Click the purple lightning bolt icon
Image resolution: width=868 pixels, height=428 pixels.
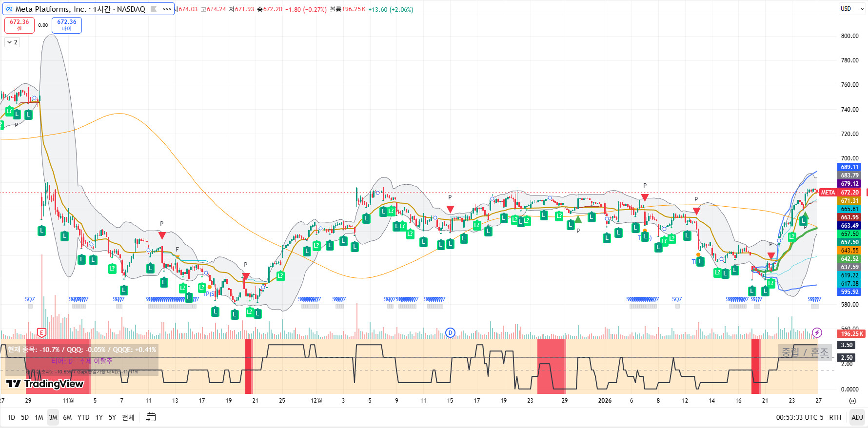[817, 333]
